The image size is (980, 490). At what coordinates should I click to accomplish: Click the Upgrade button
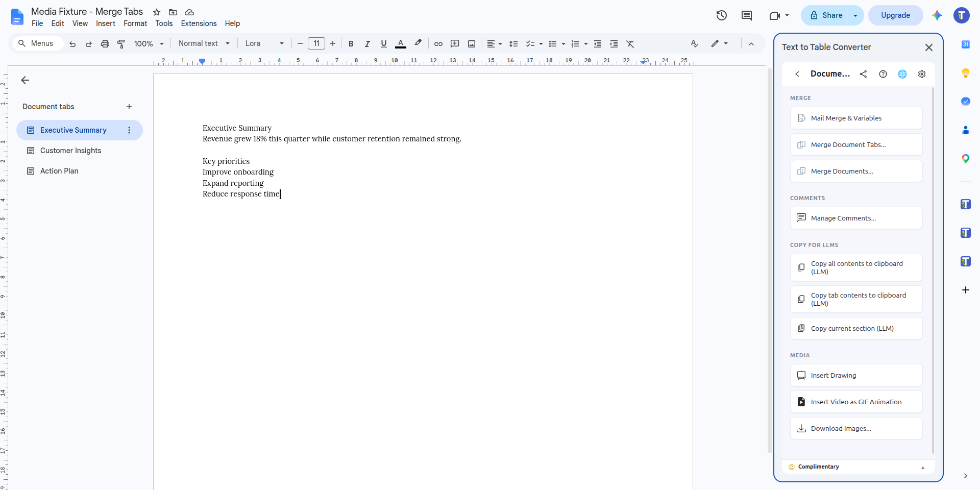click(x=895, y=15)
